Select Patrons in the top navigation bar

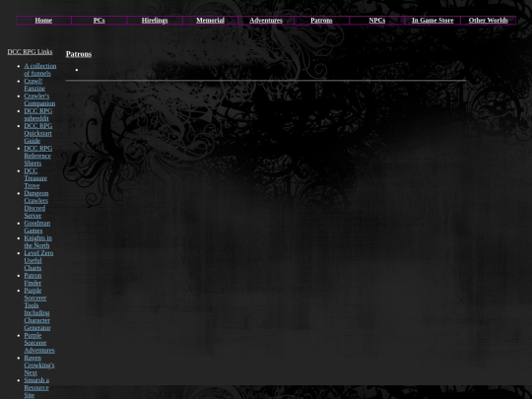(321, 21)
